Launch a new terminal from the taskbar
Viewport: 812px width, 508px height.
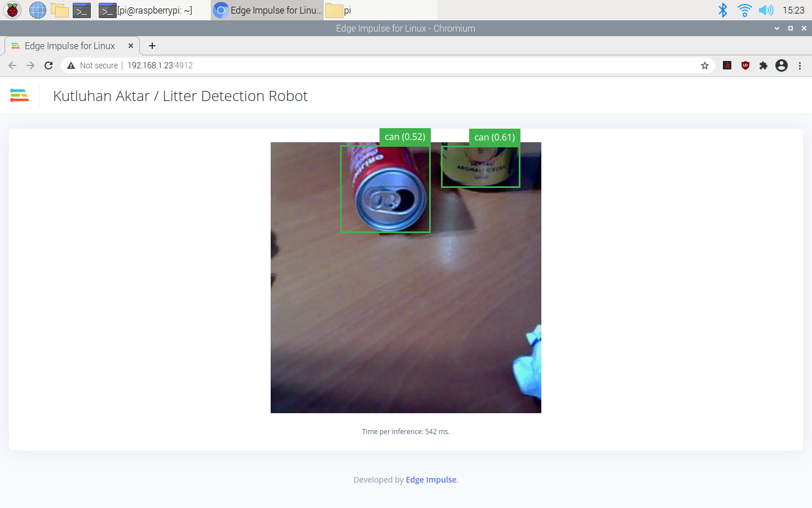click(x=81, y=10)
